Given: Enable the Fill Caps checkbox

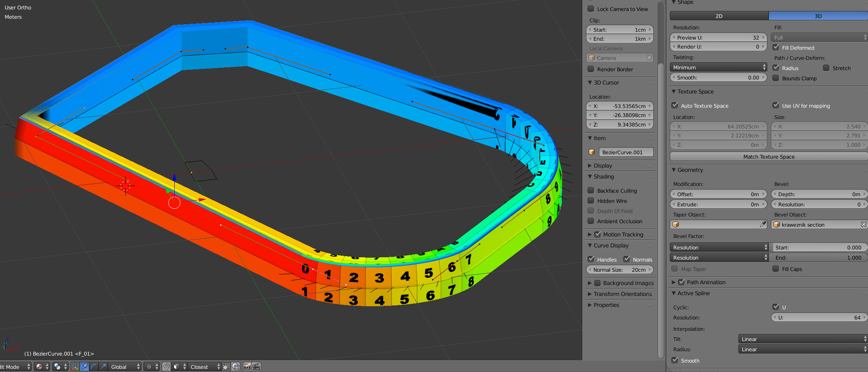Looking at the screenshot, I should pos(776,269).
